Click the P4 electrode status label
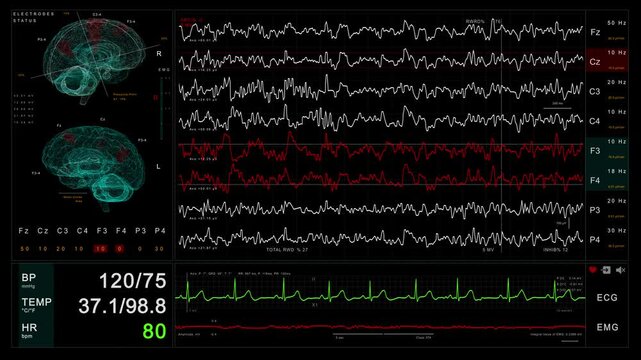The height and width of the screenshot is (360, 641). pyautogui.click(x=160, y=231)
